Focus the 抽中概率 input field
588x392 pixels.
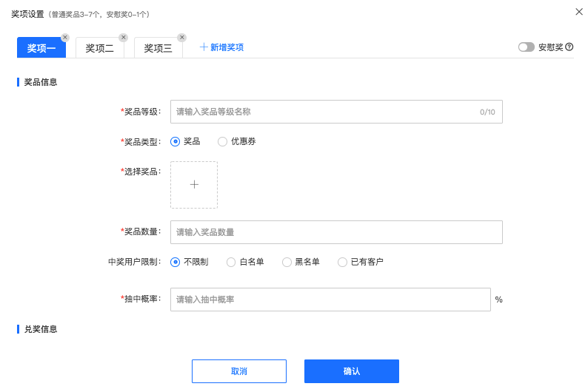click(x=330, y=300)
